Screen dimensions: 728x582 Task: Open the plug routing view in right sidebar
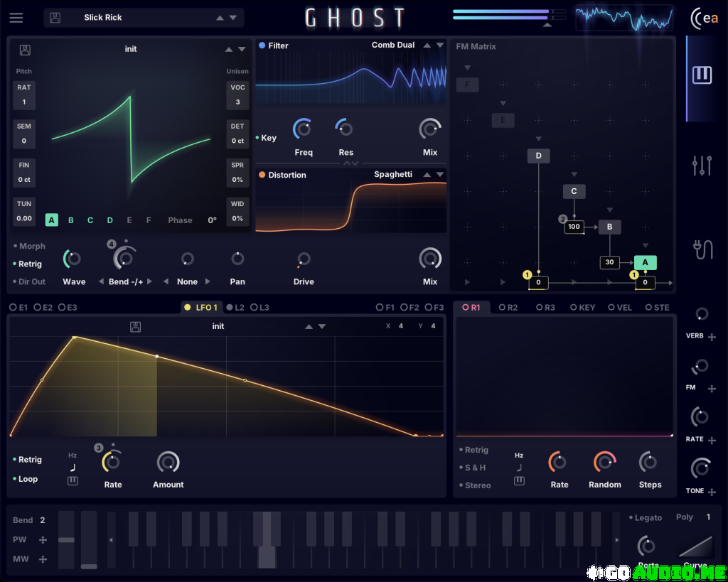tap(702, 247)
